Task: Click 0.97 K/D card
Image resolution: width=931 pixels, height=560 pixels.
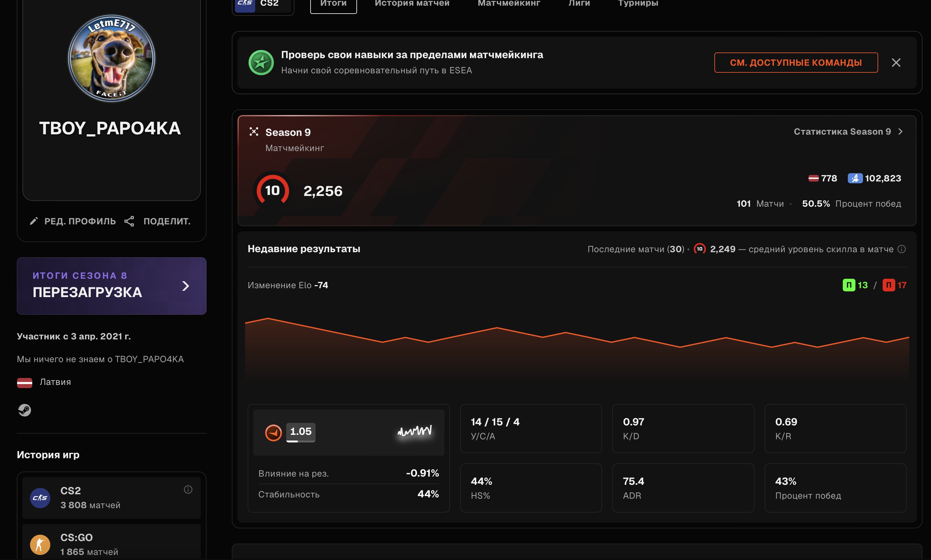Action: point(683,428)
